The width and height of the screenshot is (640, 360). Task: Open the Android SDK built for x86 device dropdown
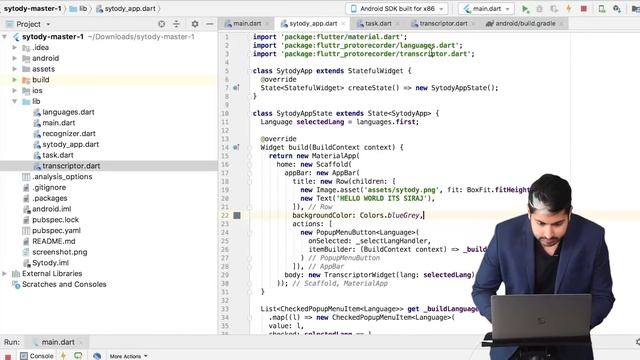tap(397, 9)
